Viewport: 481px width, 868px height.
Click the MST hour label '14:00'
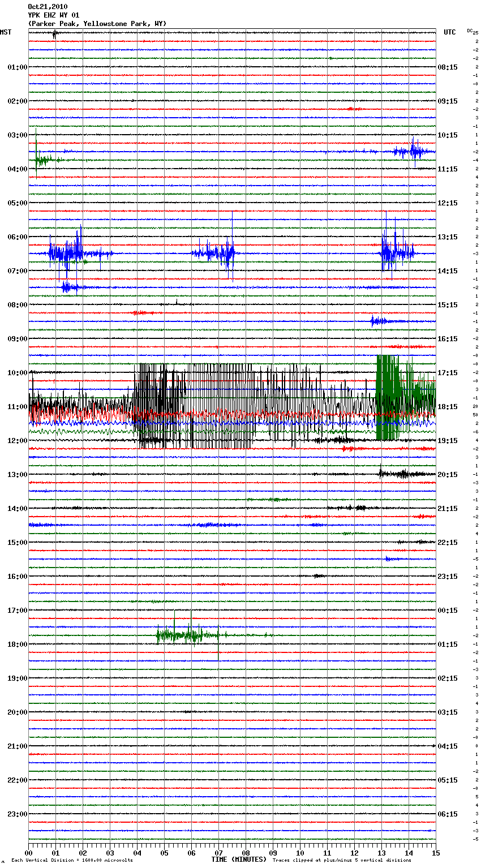pos(17,509)
